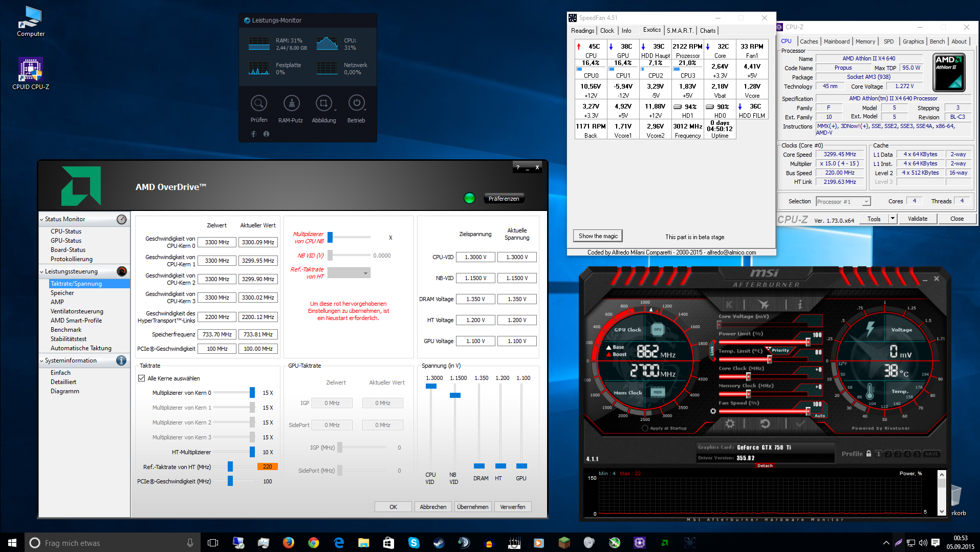This screenshot has width=980, height=552.
Task: Select CPU-Status in the OverDrive tree
Action: (x=66, y=231)
